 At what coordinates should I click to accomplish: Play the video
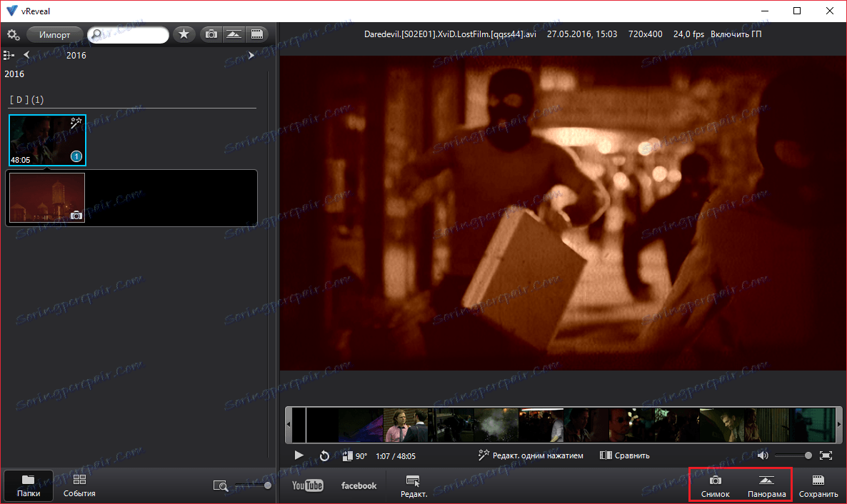(299, 455)
